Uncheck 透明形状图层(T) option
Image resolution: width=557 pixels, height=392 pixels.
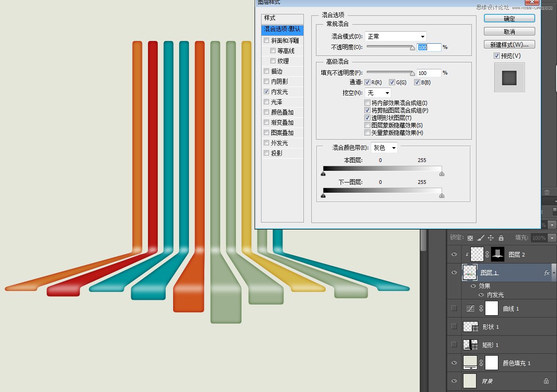point(367,118)
